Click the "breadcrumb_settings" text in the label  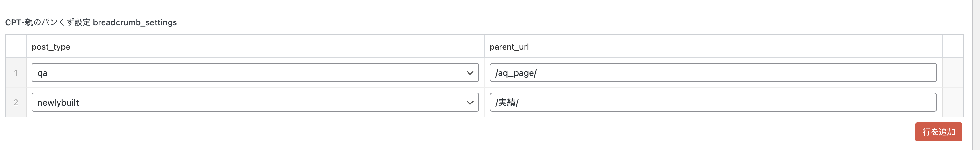135,22
